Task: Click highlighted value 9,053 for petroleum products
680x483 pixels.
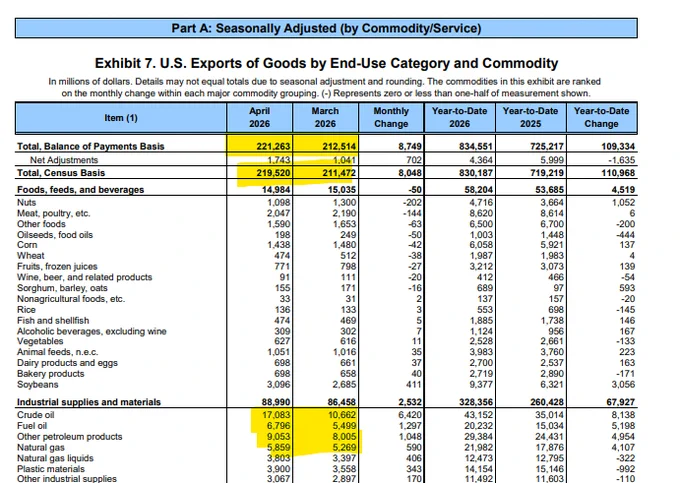Action: (278, 437)
